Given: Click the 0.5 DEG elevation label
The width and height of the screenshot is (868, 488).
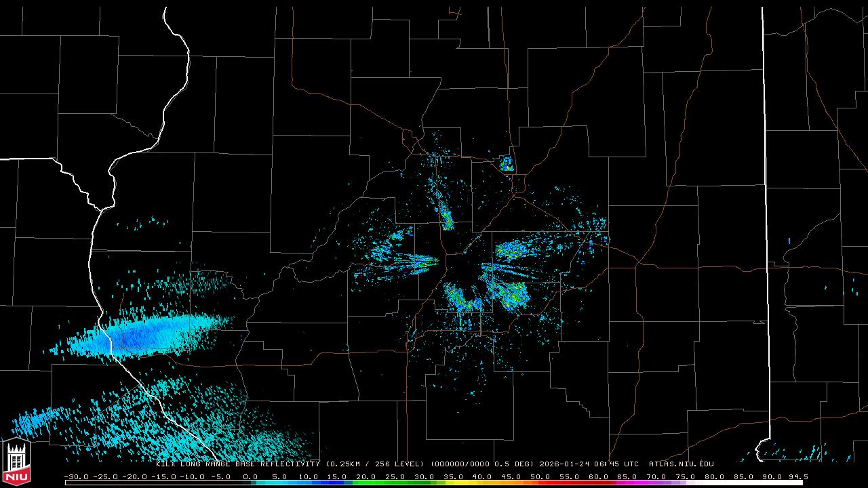Looking at the screenshot, I should (x=514, y=464).
